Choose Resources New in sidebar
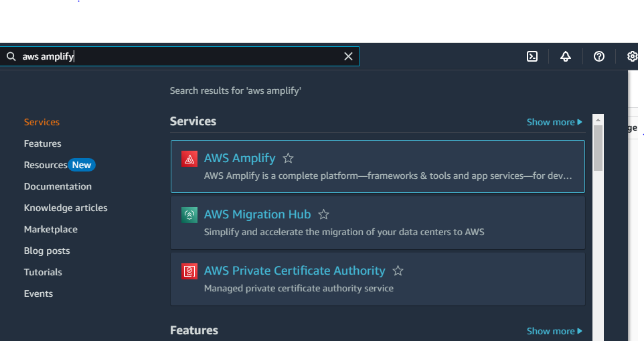 59,165
